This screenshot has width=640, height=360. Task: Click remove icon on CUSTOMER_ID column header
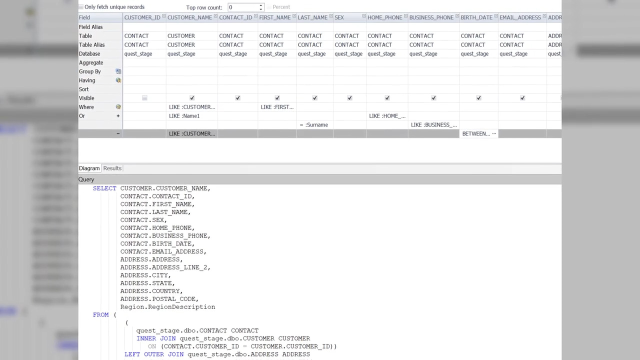164,16
